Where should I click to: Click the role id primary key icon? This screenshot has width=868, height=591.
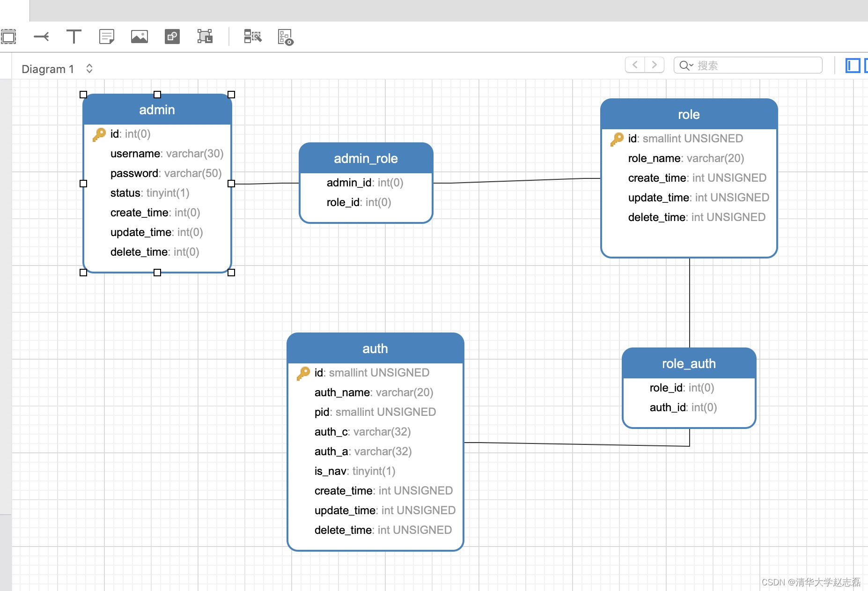[617, 139]
